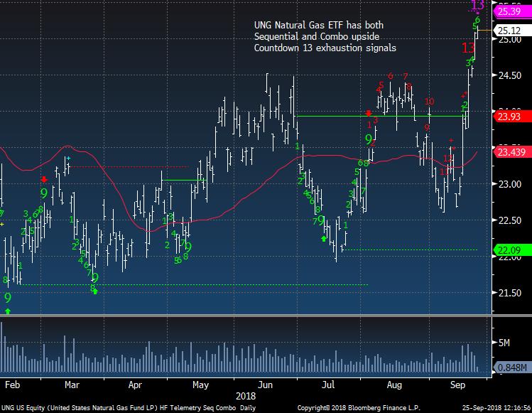Select the red countdown 10 in August
The width and height of the screenshot is (532, 413).
point(429,102)
